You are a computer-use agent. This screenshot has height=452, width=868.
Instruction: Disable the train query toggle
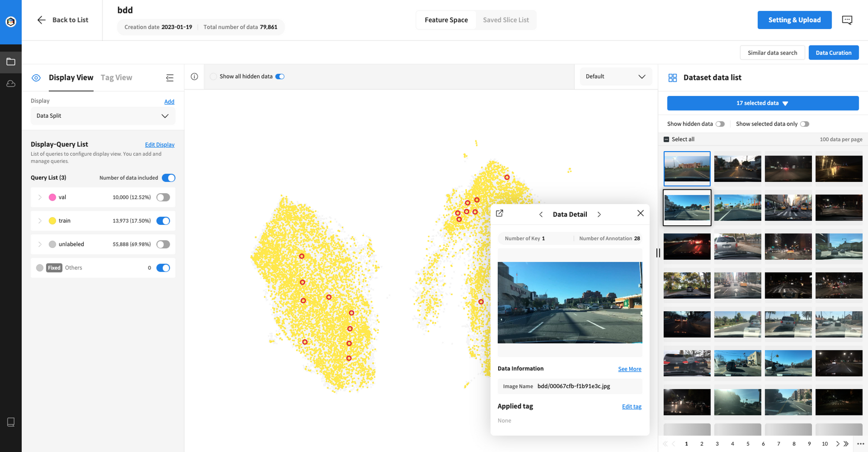[x=163, y=221]
